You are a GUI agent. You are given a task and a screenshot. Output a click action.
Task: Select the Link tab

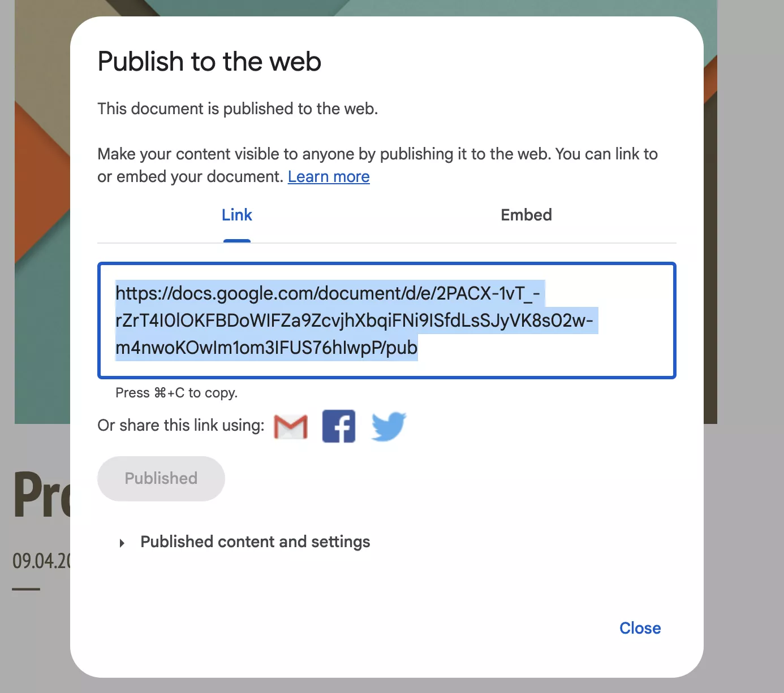click(236, 215)
